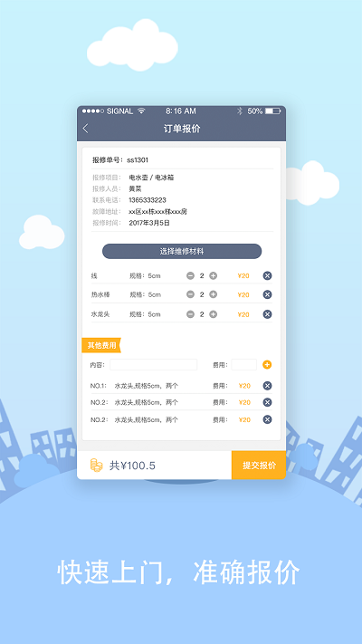Tap the reporter name 黄英
362x644 pixels.
pyautogui.click(x=135, y=189)
